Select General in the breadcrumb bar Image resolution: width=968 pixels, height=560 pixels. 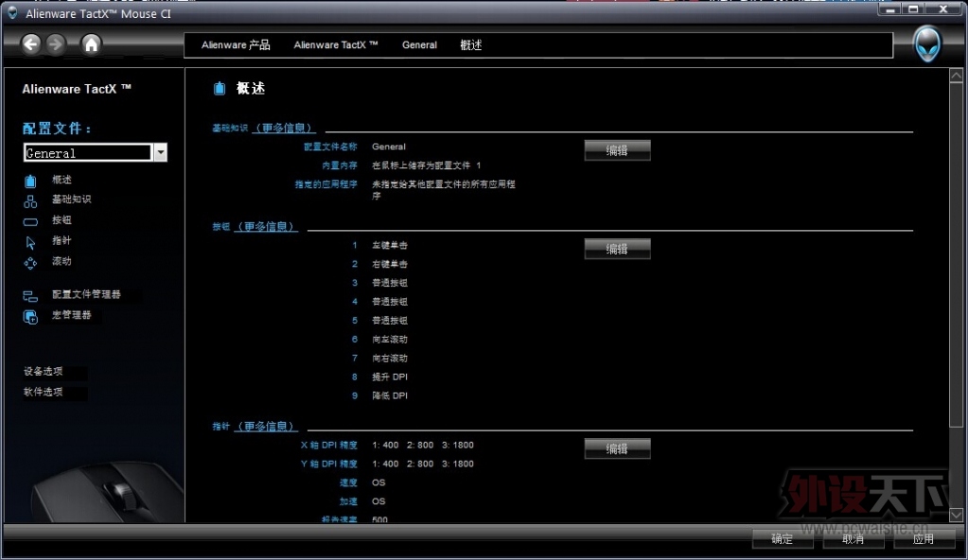pos(419,45)
